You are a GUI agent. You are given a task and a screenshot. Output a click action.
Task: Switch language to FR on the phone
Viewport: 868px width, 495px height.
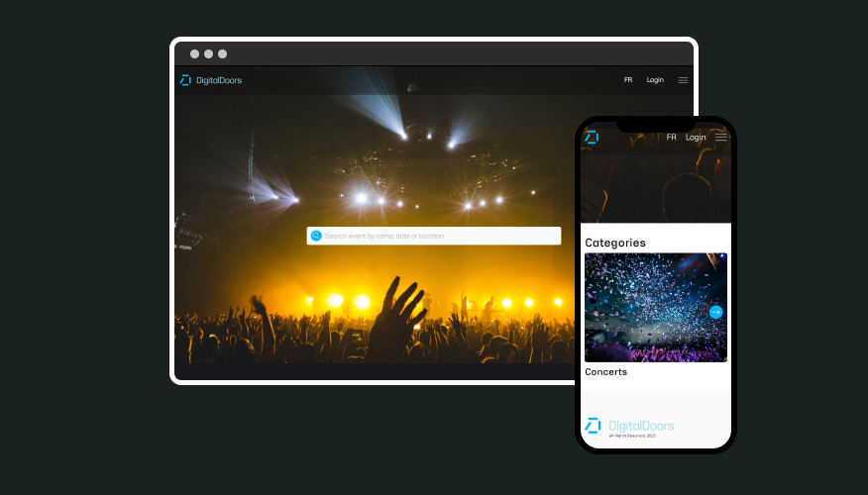point(672,138)
